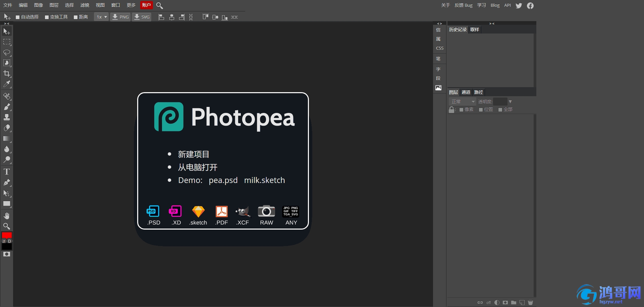Screen dimensions: 644x307
Task: Click 从电脑打开 link
Action: (198, 167)
